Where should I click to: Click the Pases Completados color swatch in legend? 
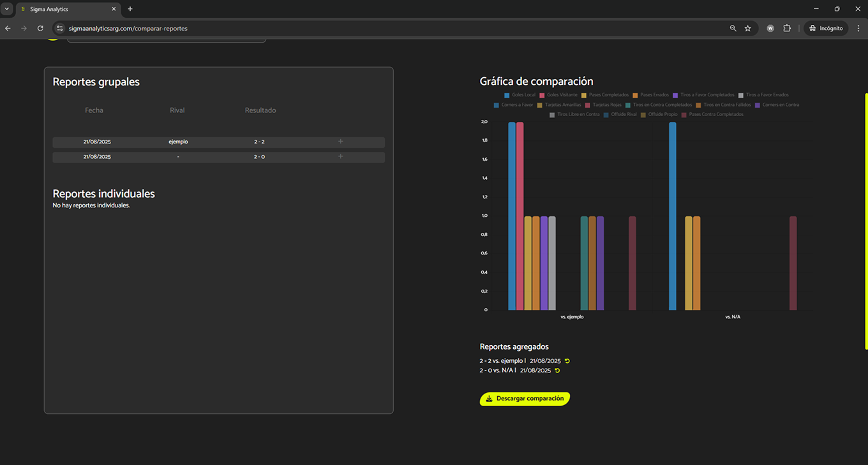tap(584, 95)
